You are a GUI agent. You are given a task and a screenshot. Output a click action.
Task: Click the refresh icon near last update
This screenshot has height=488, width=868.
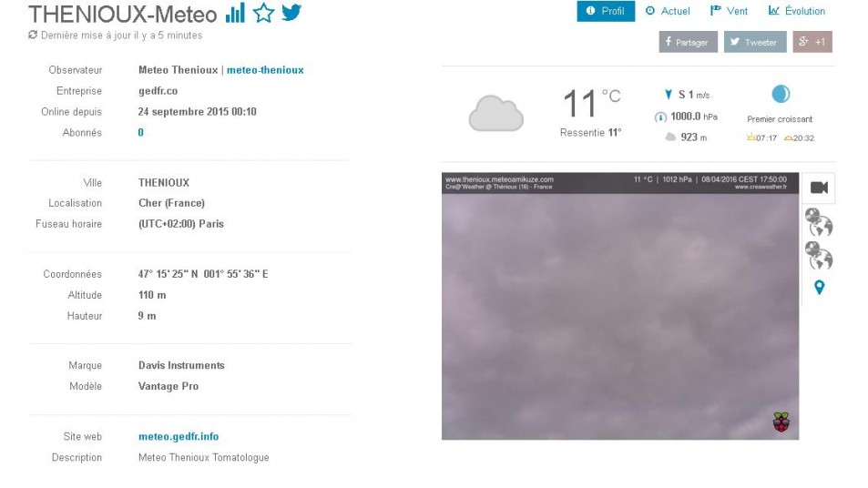(x=33, y=35)
